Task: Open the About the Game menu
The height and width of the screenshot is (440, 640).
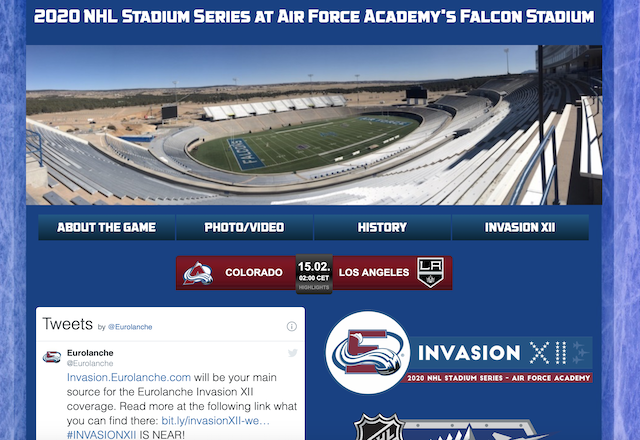Action: 107,227
